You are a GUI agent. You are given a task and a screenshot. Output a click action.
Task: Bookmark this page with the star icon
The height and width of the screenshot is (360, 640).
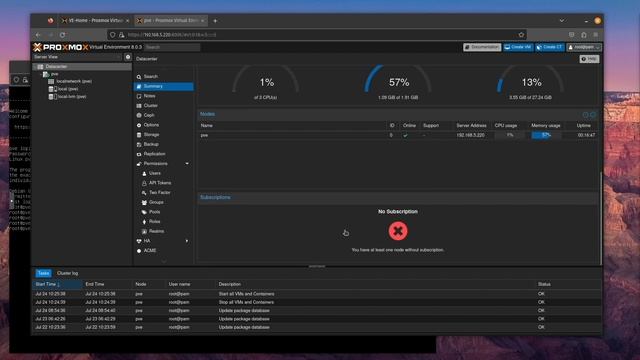click(521, 35)
